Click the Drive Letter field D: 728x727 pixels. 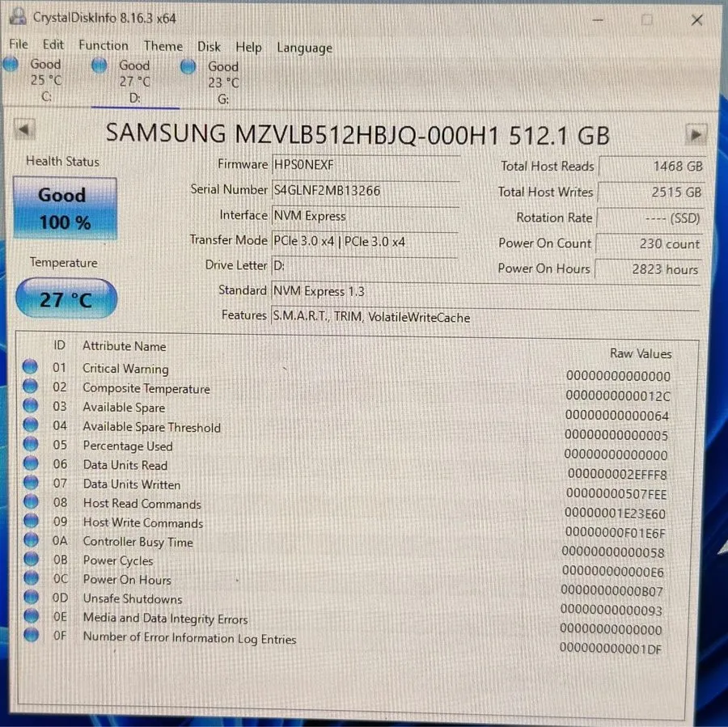pos(365,265)
